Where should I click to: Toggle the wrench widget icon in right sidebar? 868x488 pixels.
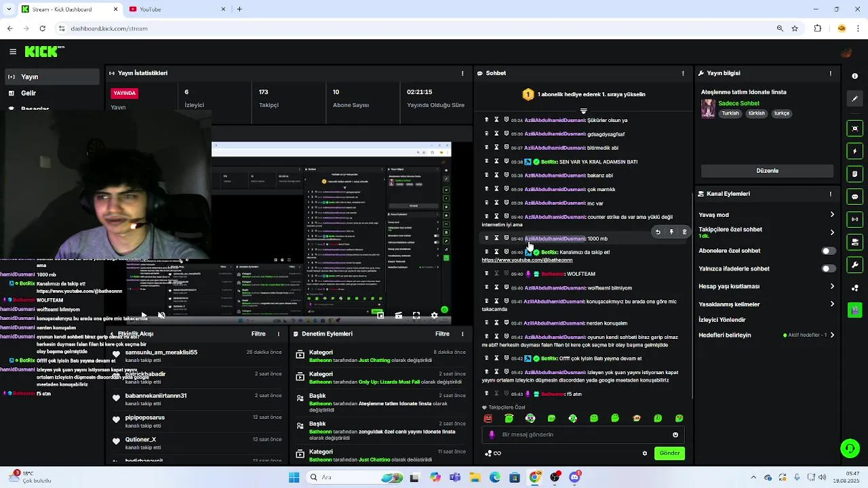854,265
